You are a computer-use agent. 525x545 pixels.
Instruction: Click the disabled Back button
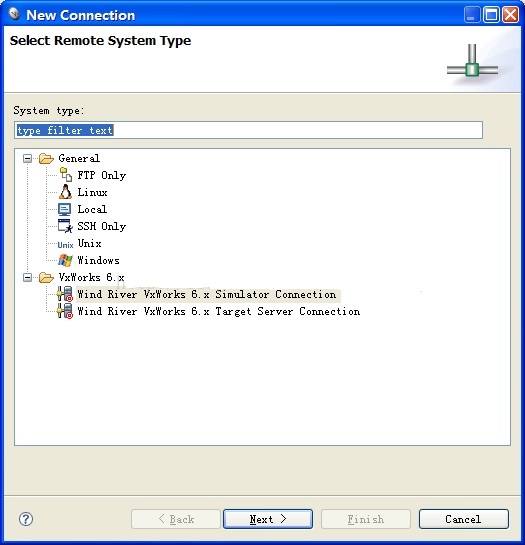(x=176, y=519)
